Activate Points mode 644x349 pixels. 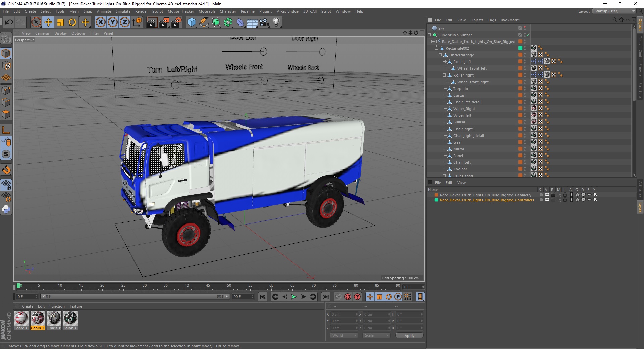coord(6,90)
